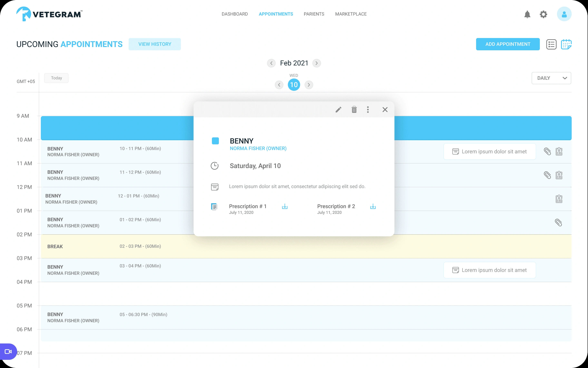Click the 10 - 11 PM - (60Min) time text
The image size is (588, 368).
point(140,148)
